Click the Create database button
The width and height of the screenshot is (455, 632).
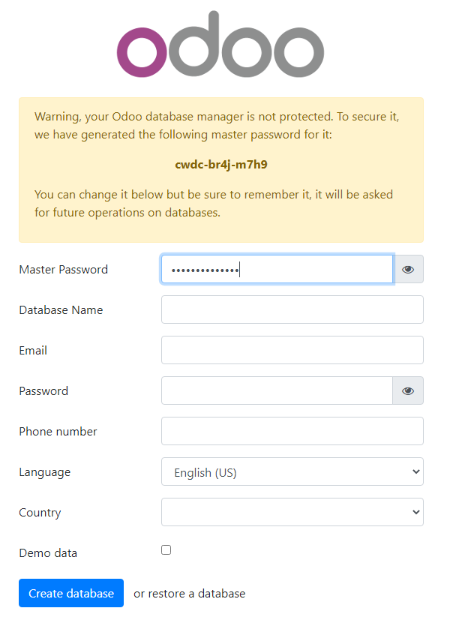click(x=71, y=593)
